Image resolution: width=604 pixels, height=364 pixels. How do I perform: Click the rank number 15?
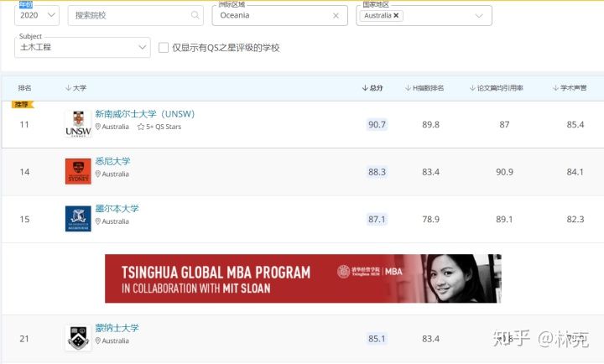(x=24, y=219)
